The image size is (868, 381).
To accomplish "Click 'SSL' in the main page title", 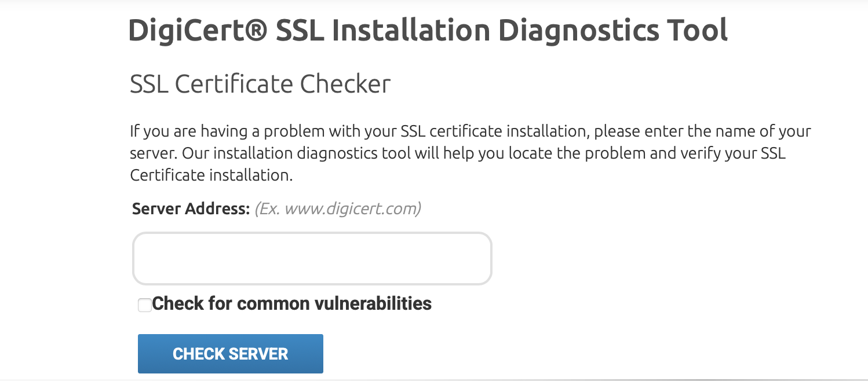I will [299, 31].
